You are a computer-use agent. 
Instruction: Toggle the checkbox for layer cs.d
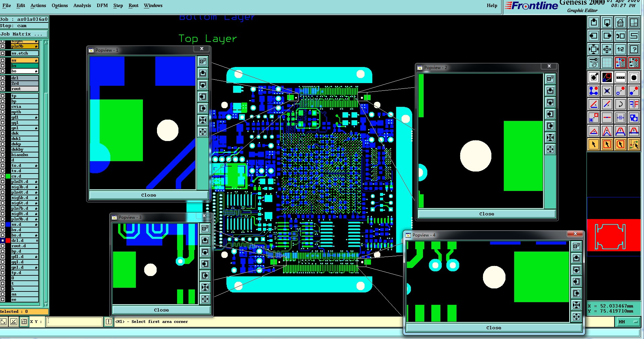pyautogui.click(x=3, y=176)
